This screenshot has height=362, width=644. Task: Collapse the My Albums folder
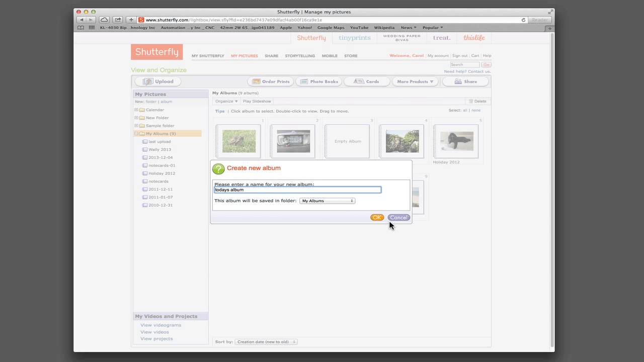pyautogui.click(x=136, y=134)
